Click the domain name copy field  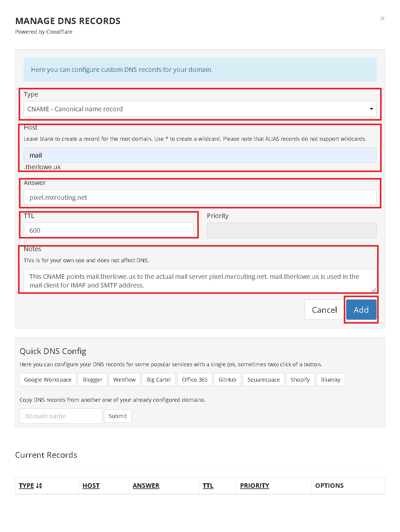61,416
